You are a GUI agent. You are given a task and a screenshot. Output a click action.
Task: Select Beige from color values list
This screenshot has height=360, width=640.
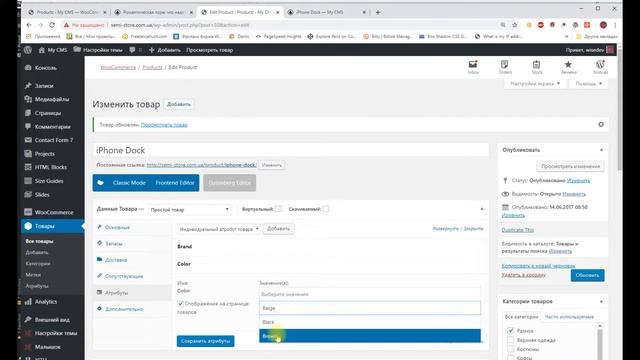coord(370,308)
